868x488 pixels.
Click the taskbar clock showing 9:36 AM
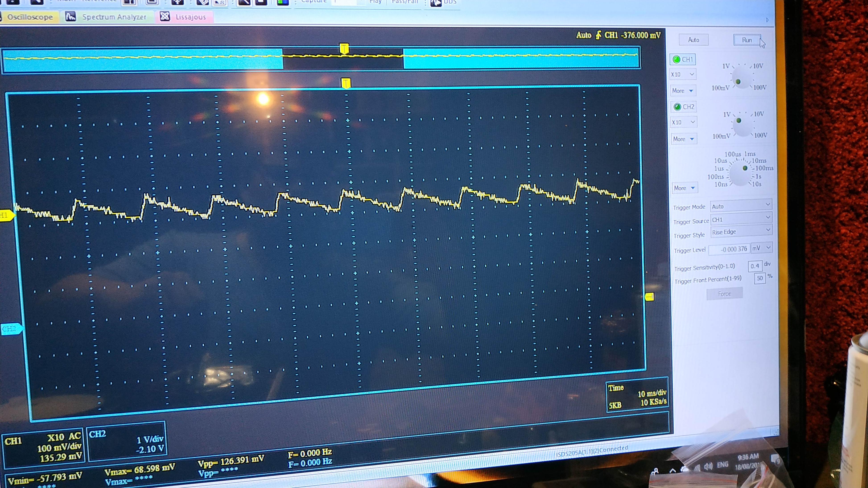pyautogui.click(x=748, y=462)
